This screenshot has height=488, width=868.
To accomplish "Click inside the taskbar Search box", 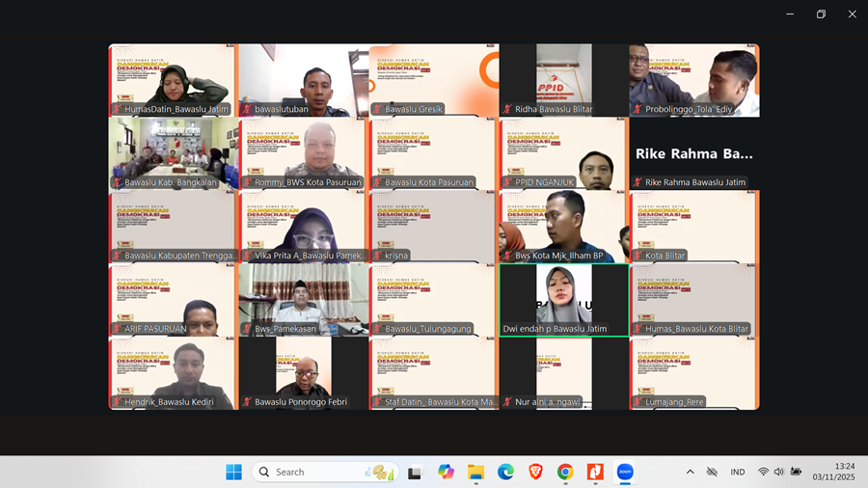I will click(x=326, y=472).
